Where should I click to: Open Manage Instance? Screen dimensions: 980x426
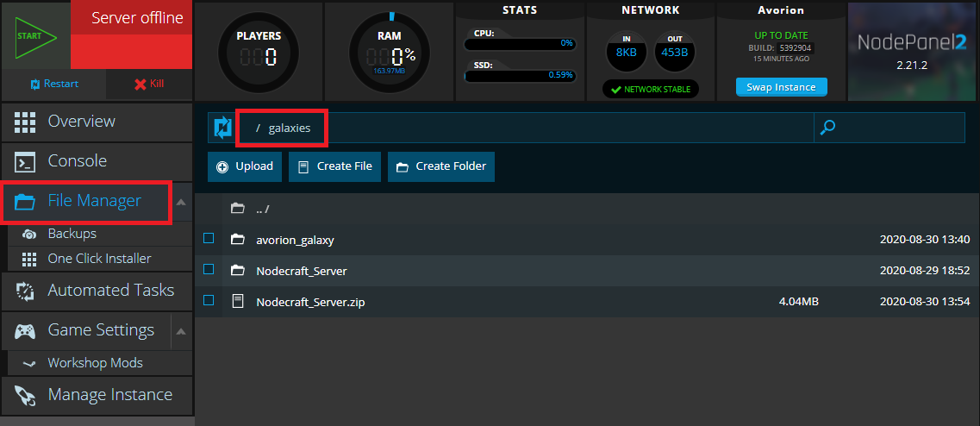97,395
